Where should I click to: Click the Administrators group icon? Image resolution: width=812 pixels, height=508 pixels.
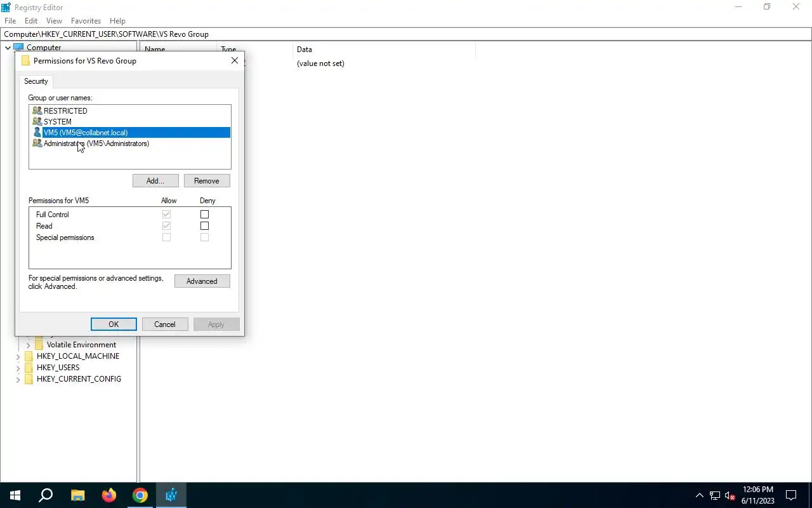(37, 144)
